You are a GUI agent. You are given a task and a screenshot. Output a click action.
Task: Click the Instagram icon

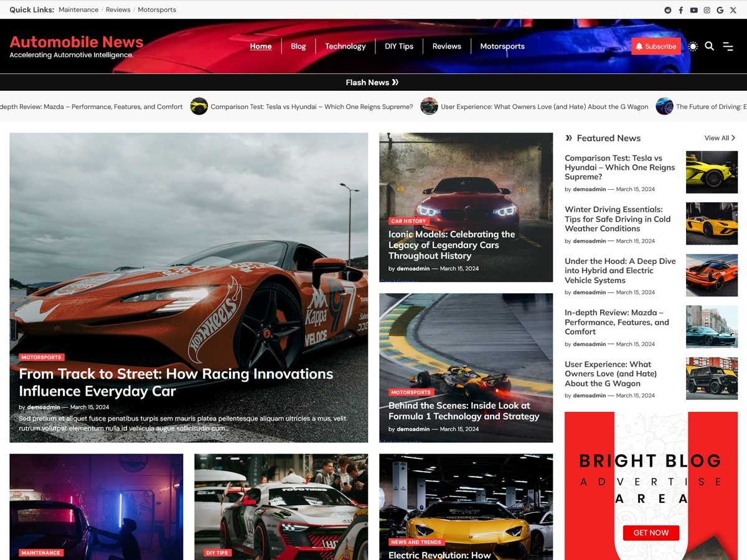click(707, 10)
